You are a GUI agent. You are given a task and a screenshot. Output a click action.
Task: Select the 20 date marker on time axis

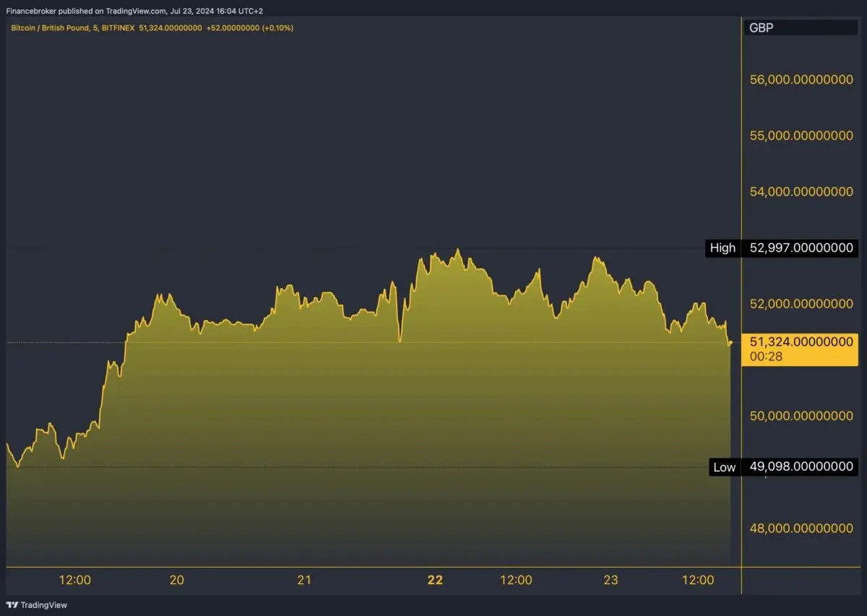click(177, 580)
